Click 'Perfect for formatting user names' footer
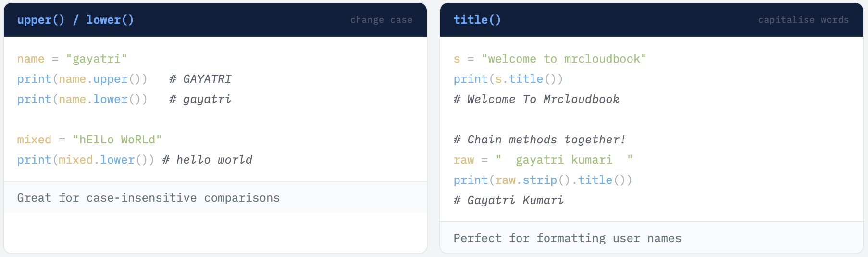Viewport: 868px width, 257px height. click(x=567, y=238)
